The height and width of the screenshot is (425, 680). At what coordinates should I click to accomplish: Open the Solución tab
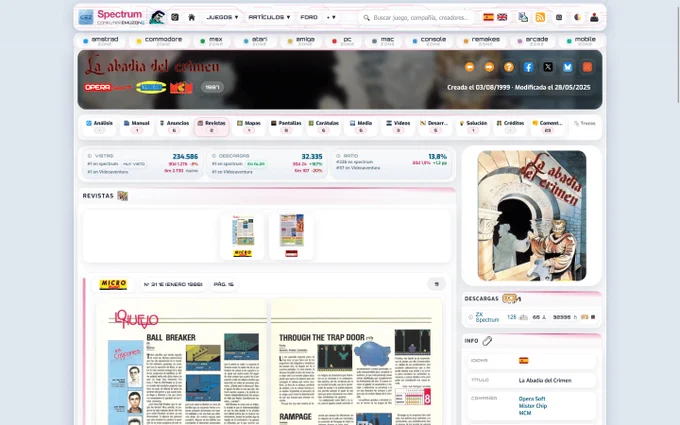(x=473, y=127)
